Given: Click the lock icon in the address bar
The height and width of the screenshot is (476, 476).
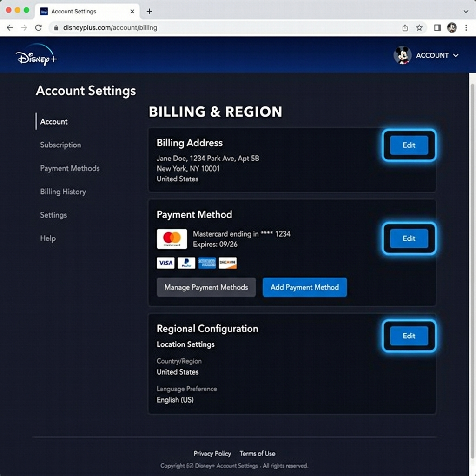Looking at the screenshot, I should 56,27.
